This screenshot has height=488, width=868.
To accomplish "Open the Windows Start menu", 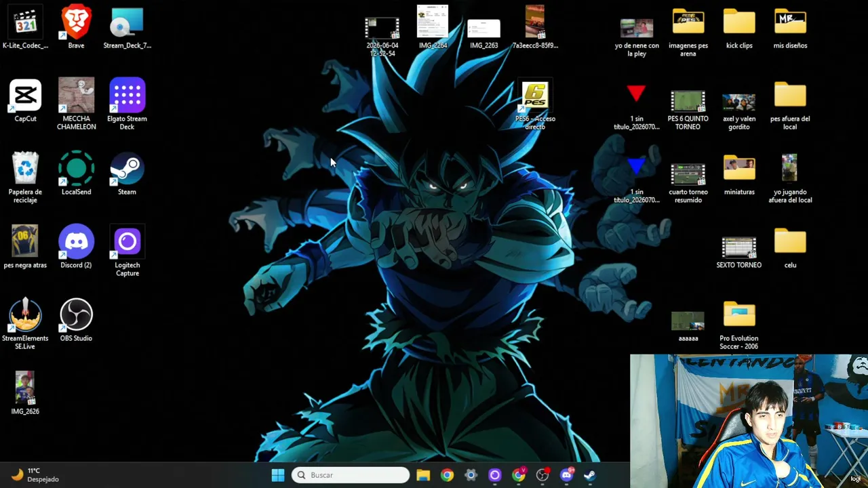I will pos(278,475).
